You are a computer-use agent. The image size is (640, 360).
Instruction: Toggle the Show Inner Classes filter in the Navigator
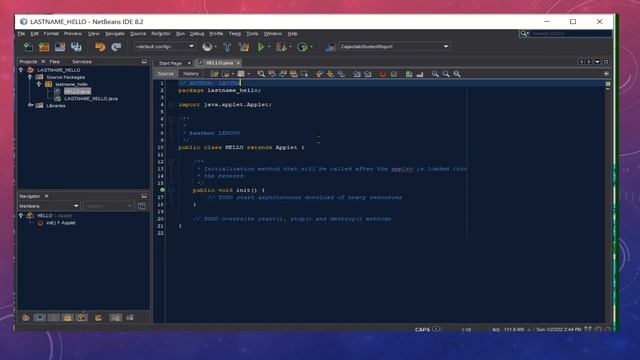pyautogui.click(x=82, y=318)
